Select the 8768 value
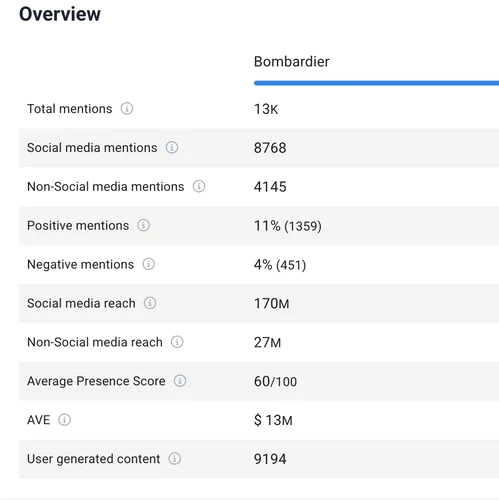Image resolution: width=499 pixels, height=500 pixels. coord(270,148)
